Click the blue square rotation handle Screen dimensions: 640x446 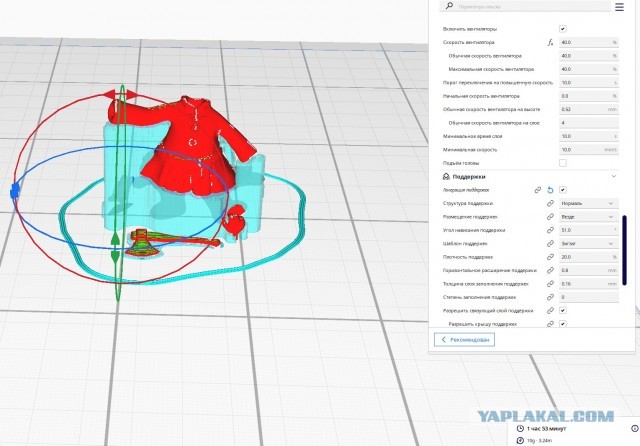(x=15, y=191)
